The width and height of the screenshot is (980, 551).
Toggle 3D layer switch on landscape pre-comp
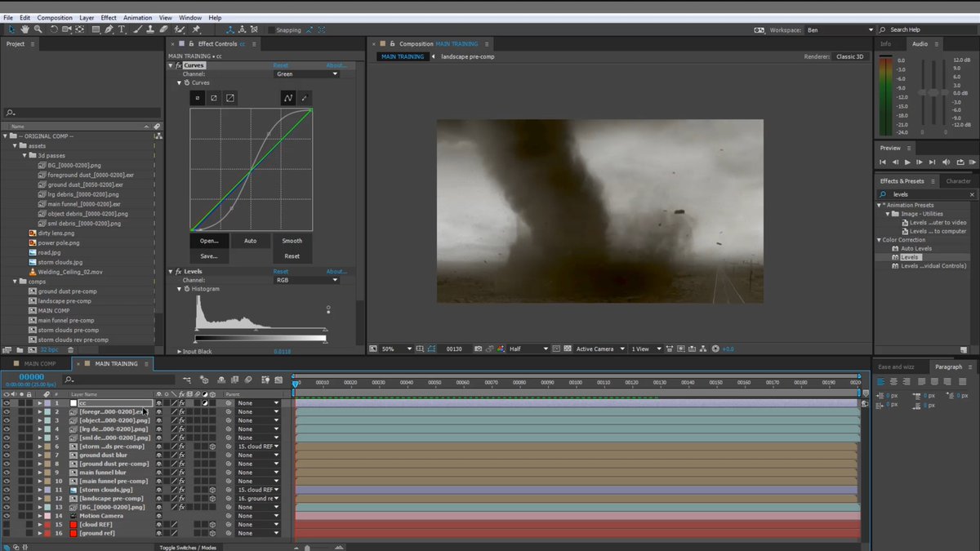click(x=213, y=498)
